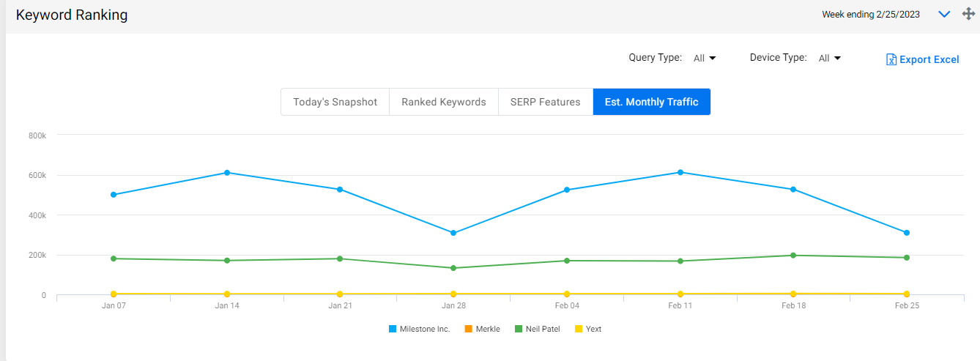The width and height of the screenshot is (980, 361).
Task: Select the Est. Monthly Traffic tab
Action: click(652, 102)
